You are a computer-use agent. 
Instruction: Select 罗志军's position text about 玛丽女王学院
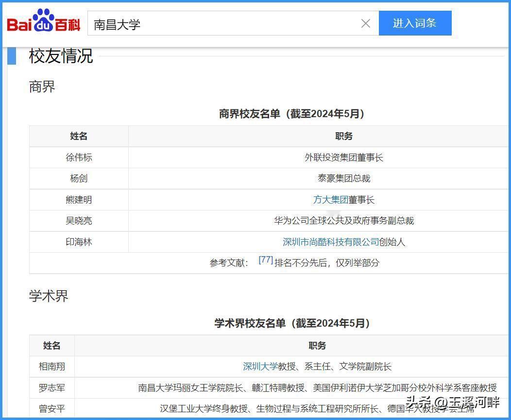[x=317, y=388]
